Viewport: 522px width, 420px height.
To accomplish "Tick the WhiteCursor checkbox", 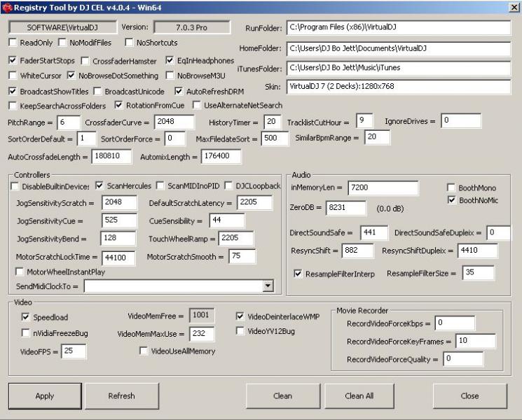I will [13, 76].
